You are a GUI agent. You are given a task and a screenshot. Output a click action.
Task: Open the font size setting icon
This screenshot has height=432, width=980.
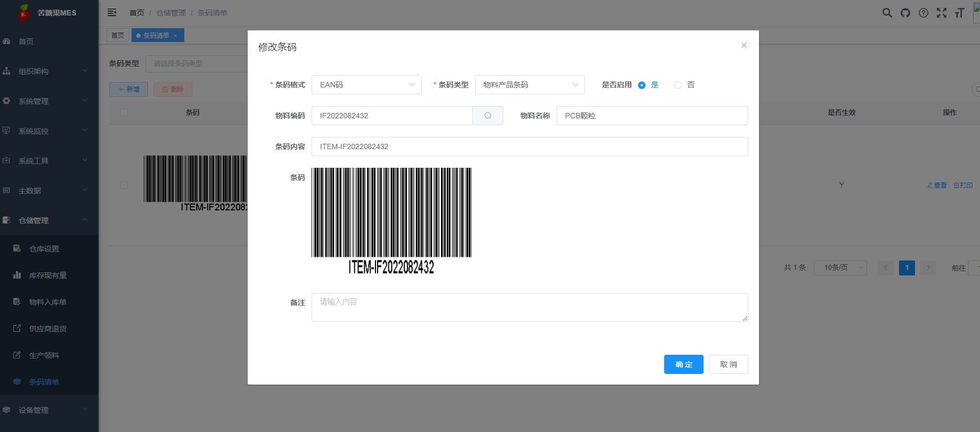coord(959,13)
